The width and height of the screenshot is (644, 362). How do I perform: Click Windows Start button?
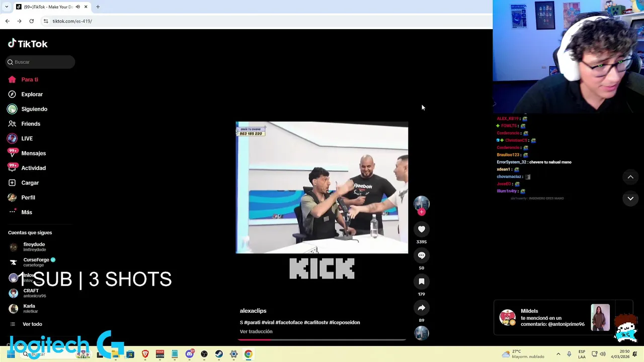tap(11, 354)
